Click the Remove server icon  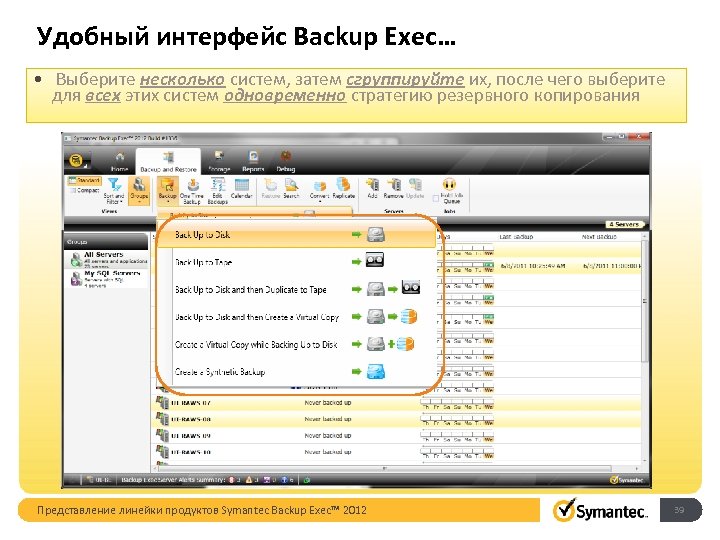pyautogui.click(x=394, y=189)
